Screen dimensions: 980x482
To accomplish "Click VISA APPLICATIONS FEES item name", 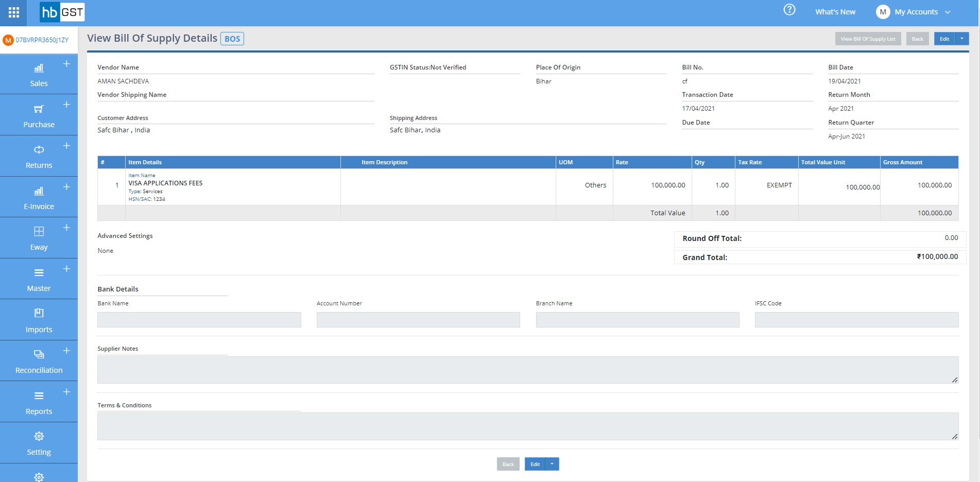I will click(x=165, y=183).
